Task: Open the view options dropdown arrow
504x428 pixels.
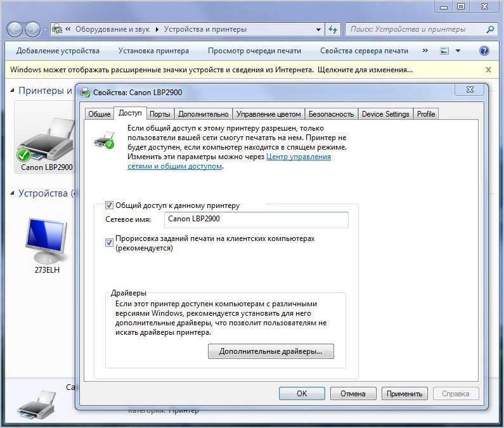Action: 458,51
